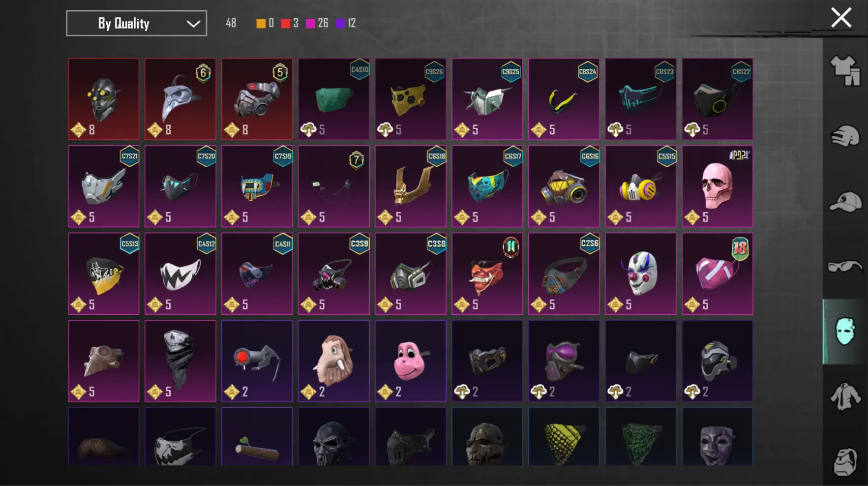Click the red quality filter swatch
This screenshot has height=486, width=868.
coord(285,23)
